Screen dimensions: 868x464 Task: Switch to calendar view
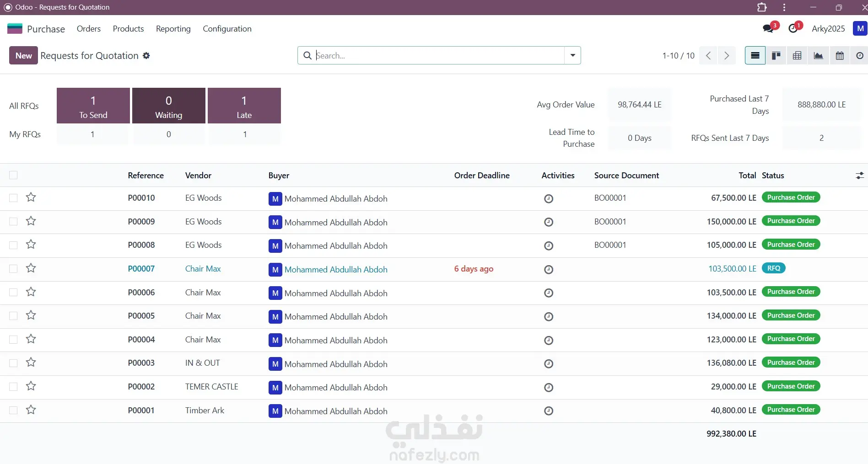click(840, 56)
